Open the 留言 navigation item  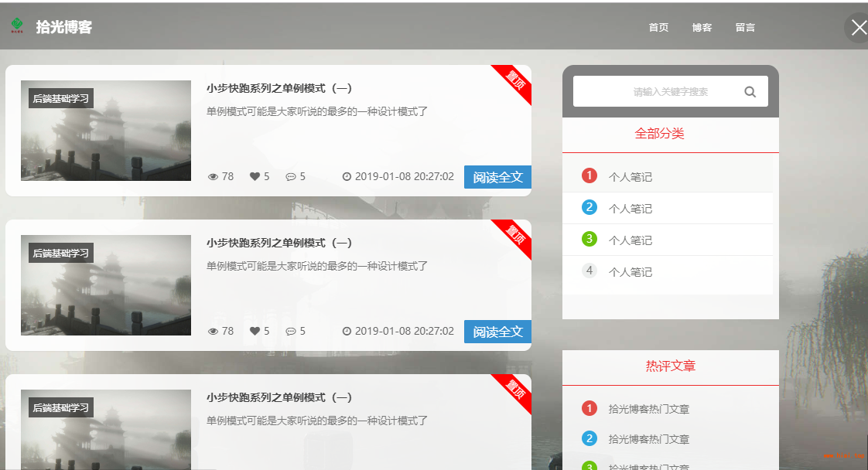pos(745,28)
